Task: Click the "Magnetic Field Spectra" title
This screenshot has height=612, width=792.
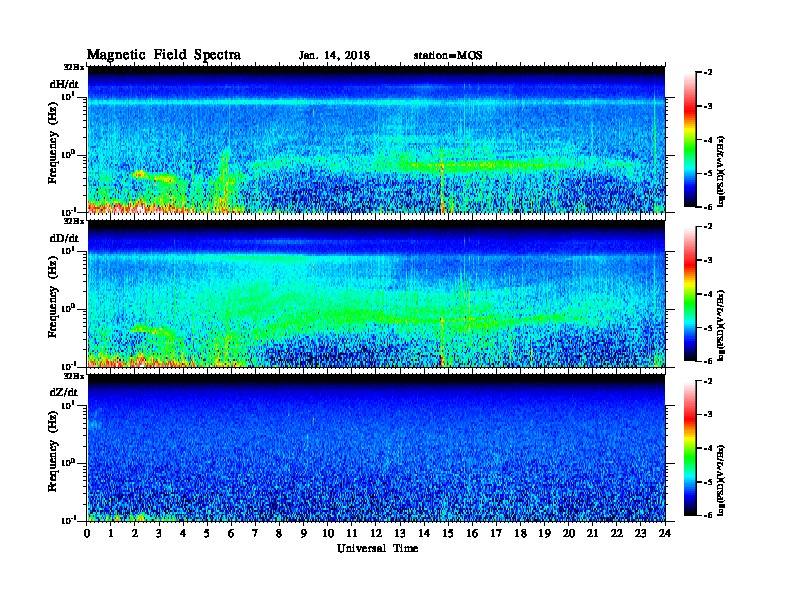Action: click(x=164, y=55)
